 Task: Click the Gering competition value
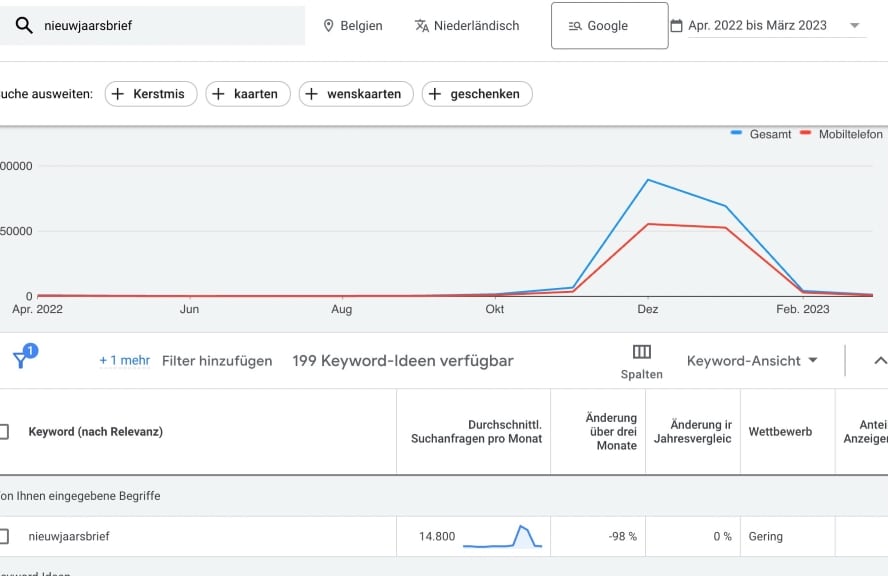tap(766, 536)
